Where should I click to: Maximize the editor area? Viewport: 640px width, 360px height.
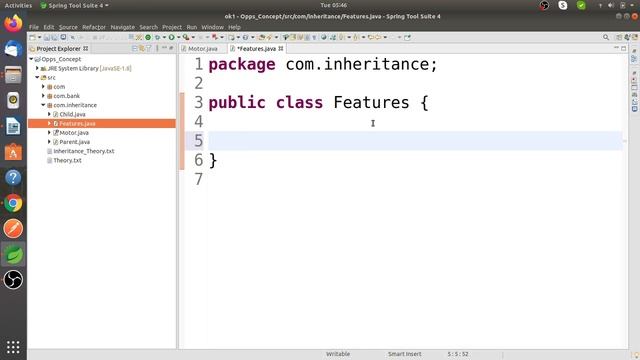click(624, 48)
